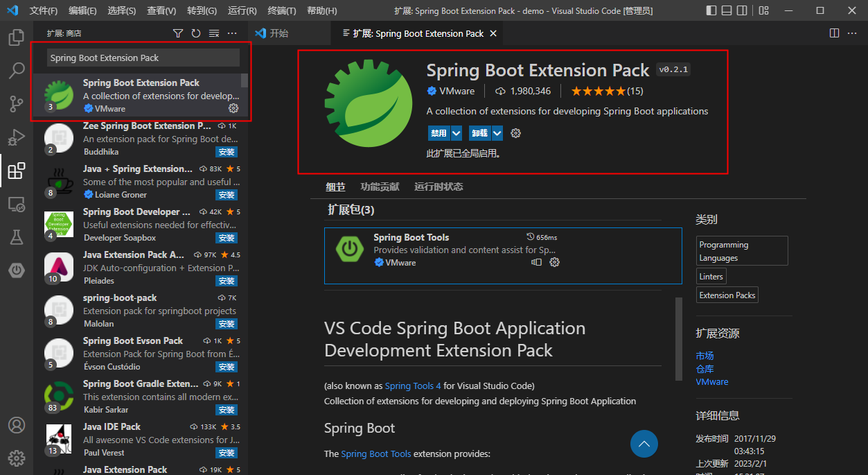
Task: Open the 转到(G) menu
Action: pos(202,11)
